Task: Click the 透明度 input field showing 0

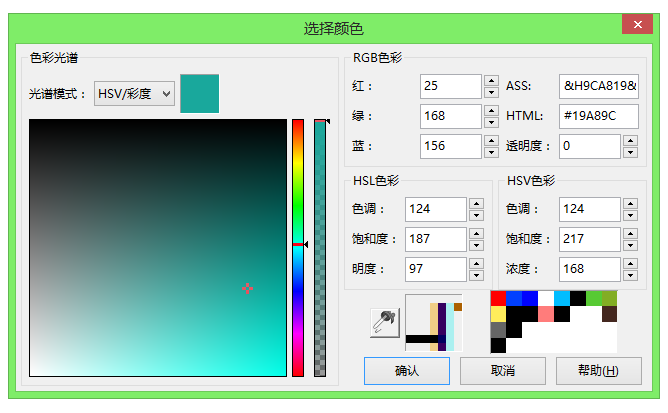Action: click(x=590, y=146)
